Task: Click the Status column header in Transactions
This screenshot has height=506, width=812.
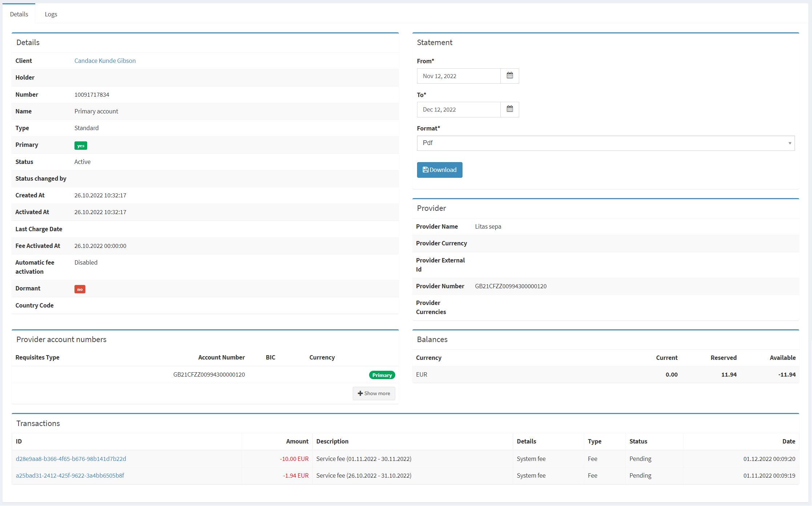Action: coord(638,441)
